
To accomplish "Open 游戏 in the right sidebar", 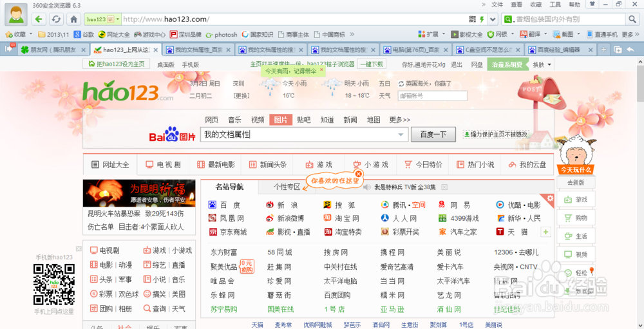I will click(x=576, y=200).
